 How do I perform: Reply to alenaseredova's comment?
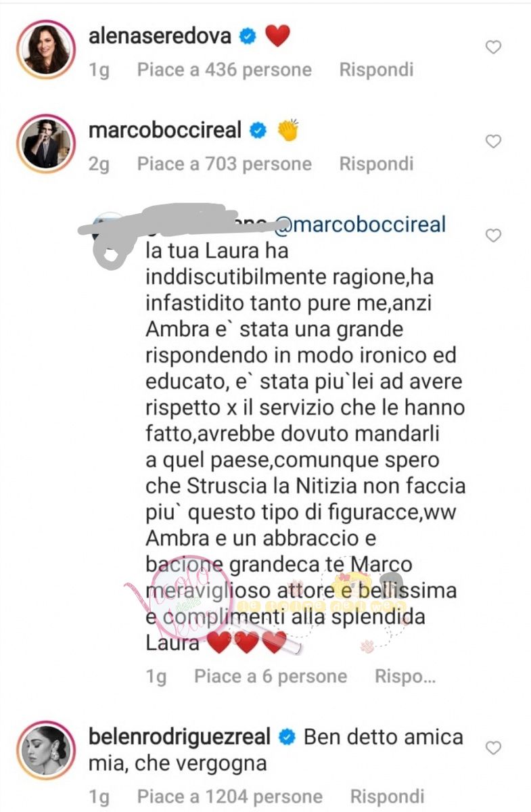[x=376, y=70]
